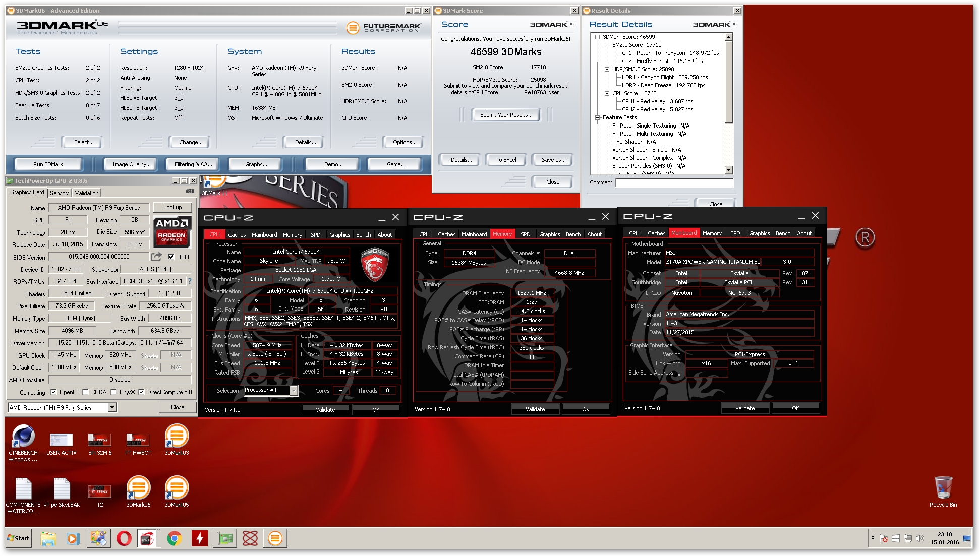Click the CPU-Z taskbar icon

(x=147, y=538)
